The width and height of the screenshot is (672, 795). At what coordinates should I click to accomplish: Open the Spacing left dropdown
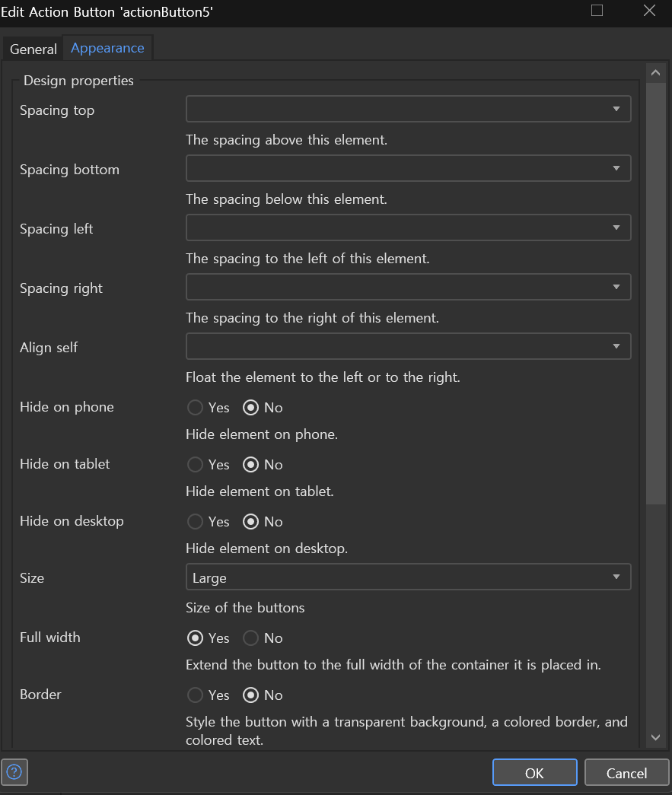[408, 227]
